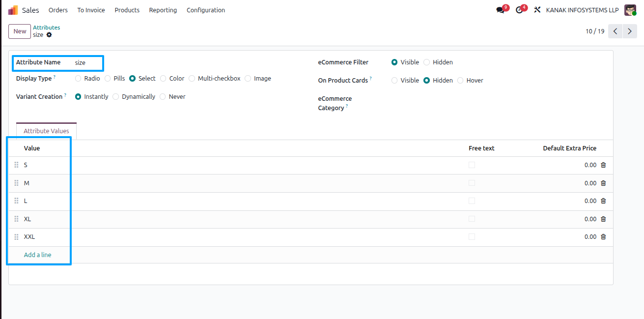This screenshot has width=644, height=319.
Task: Toggle Free text checkbox for L
Action: (472, 201)
